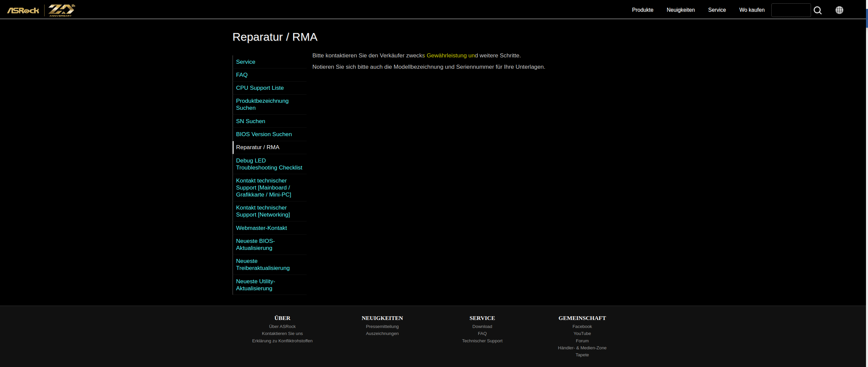
Task: Click the footer Pressemitteilung link
Action: pyautogui.click(x=382, y=327)
